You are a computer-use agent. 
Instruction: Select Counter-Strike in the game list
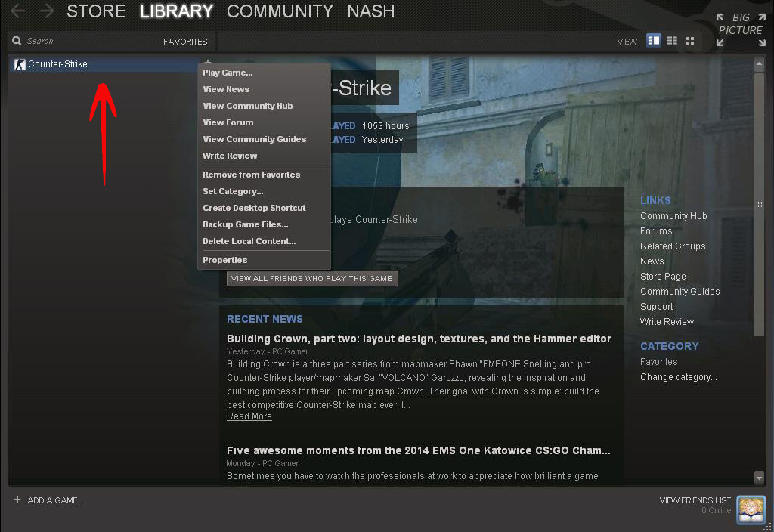104,64
